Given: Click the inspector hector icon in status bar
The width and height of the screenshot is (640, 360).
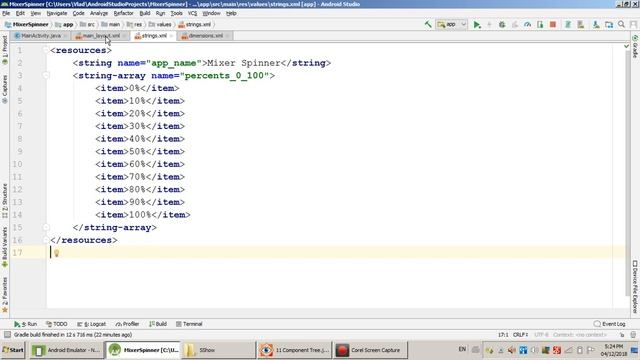Looking at the screenshot, I should tap(633, 335).
